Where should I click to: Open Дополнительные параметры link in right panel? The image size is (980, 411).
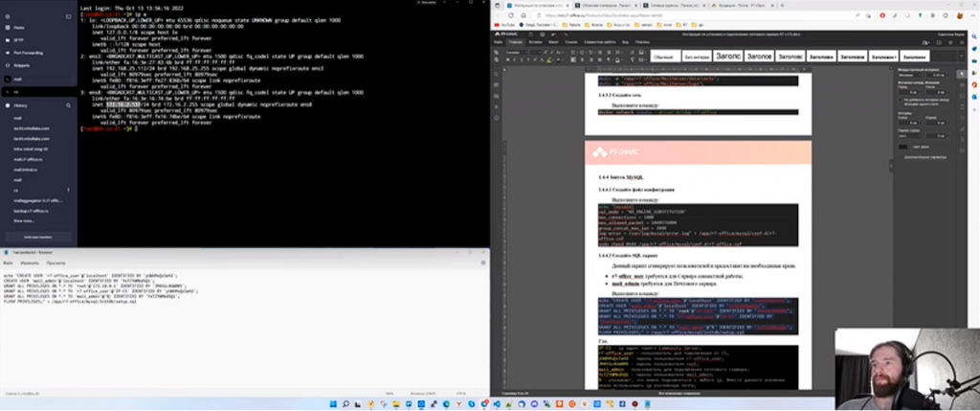[925, 157]
